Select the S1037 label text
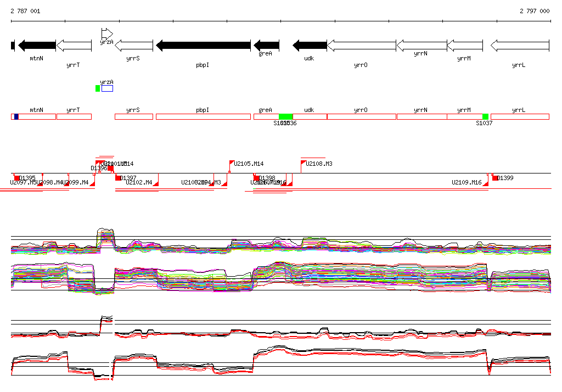This screenshot has width=562, height=392. (484, 123)
